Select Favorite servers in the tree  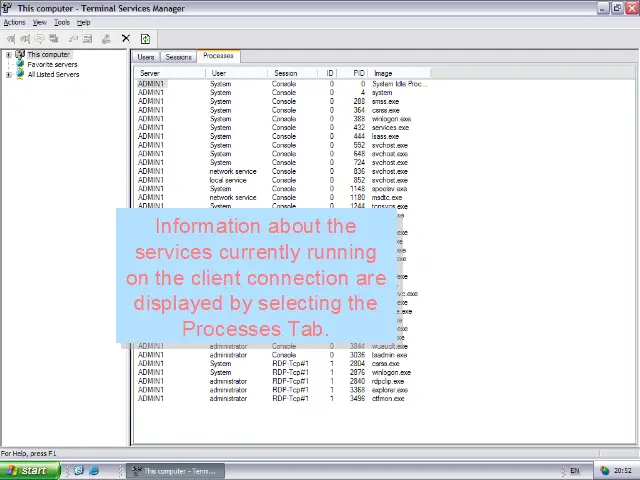[x=52, y=64]
